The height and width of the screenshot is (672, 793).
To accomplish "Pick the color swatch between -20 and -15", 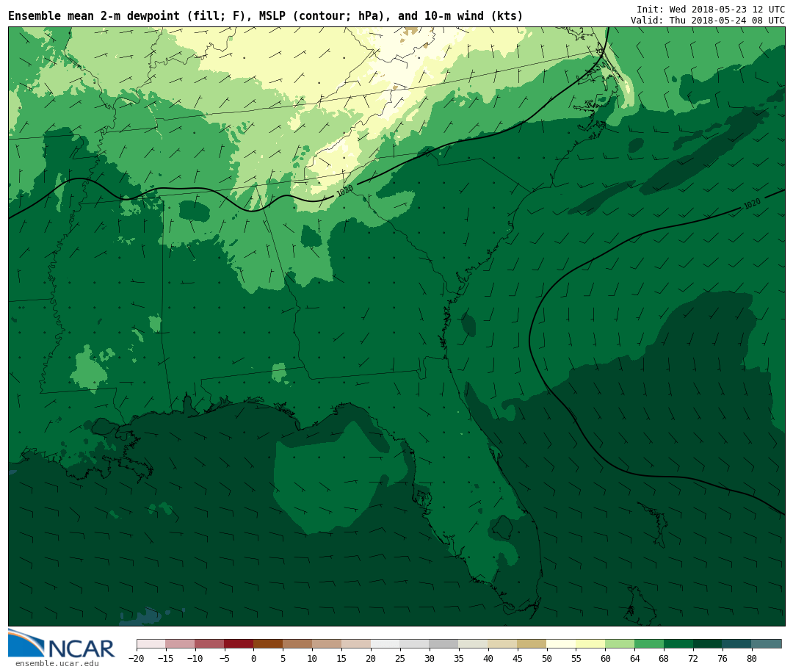I will tap(151, 644).
